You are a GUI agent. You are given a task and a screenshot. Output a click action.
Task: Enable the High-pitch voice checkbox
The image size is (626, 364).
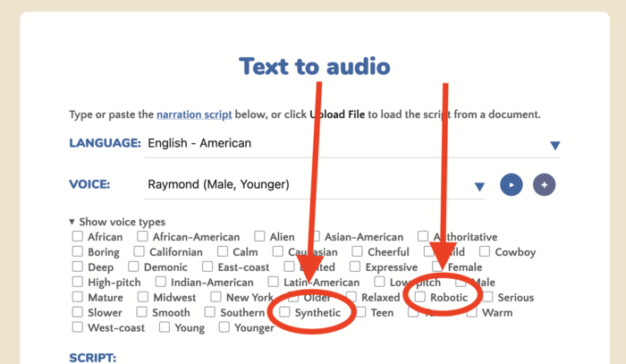[x=78, y=283]
